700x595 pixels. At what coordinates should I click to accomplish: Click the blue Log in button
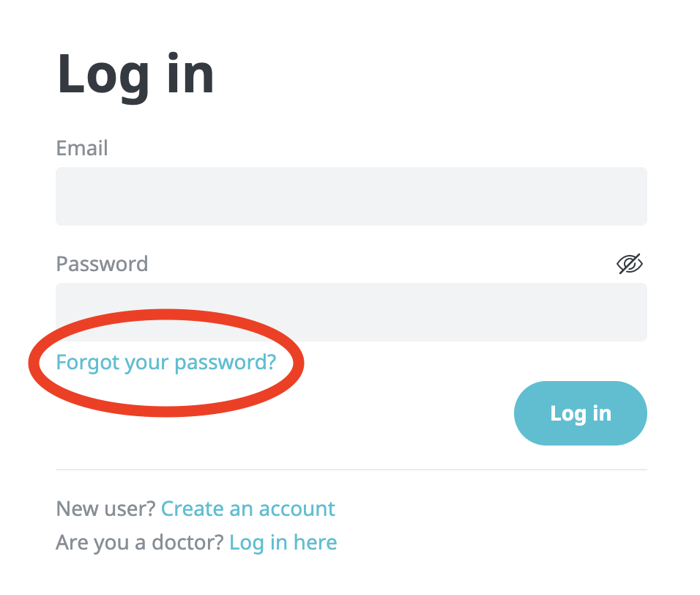(581, 413)
